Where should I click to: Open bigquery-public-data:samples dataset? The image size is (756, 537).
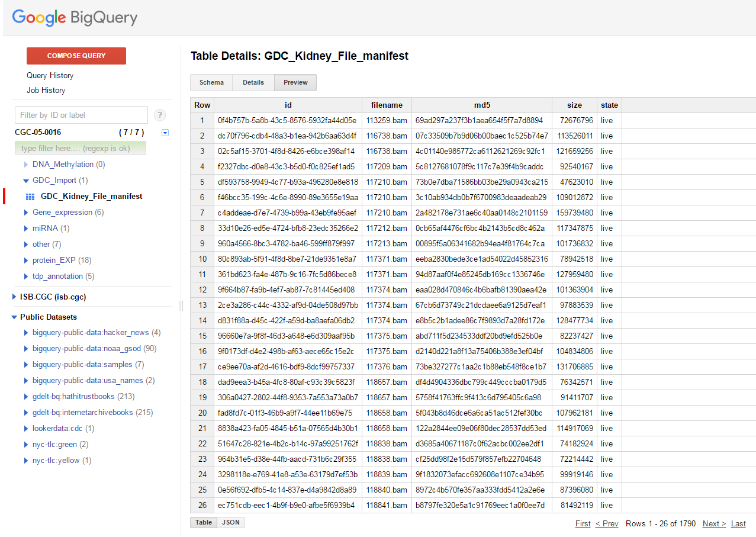pos(82,365)
